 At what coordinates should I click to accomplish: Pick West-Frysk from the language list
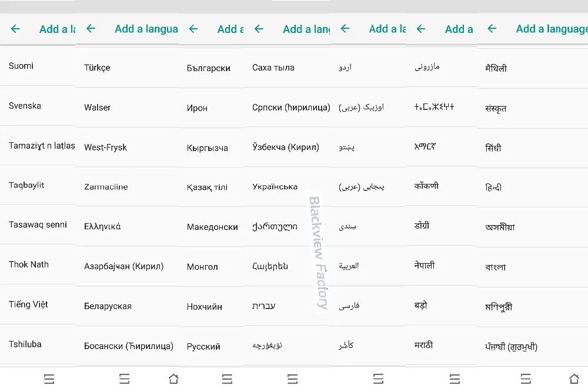(x=127, y=148)
